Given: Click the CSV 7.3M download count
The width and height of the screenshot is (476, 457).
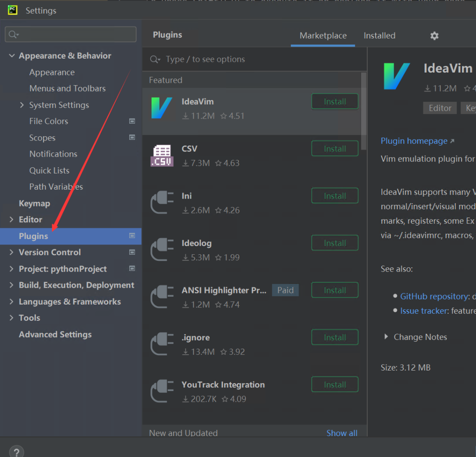Looking at the screenshot, I should [196, 163].
